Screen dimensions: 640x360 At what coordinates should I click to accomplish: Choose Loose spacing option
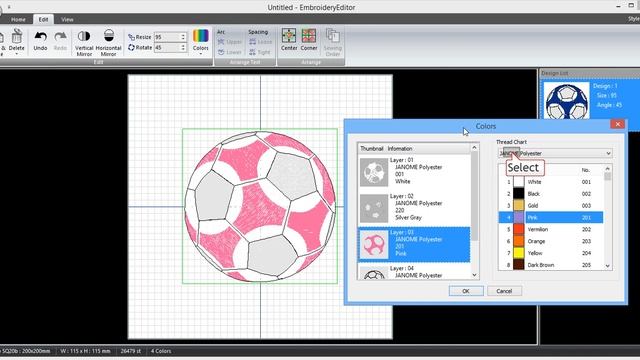coord(260,42)
